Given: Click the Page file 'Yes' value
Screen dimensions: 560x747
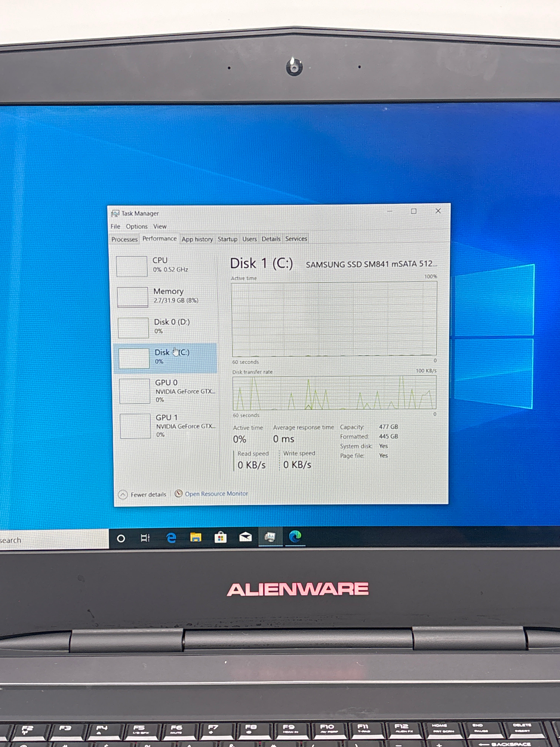Looking at the screenshot, I should click(x=384, y=456).
